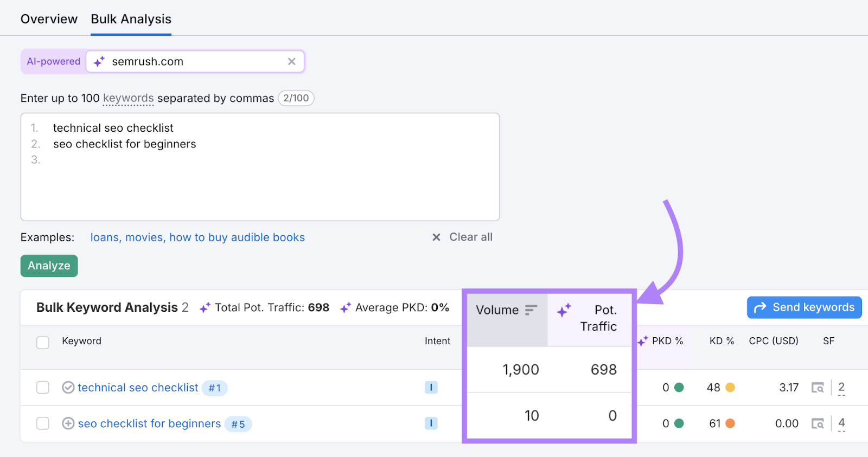This screenshot has width=868, height=457.
Task: Click the plus circle icon beside seo checklist for beginners
Action: pyautogui.click(x=68, y=423)
